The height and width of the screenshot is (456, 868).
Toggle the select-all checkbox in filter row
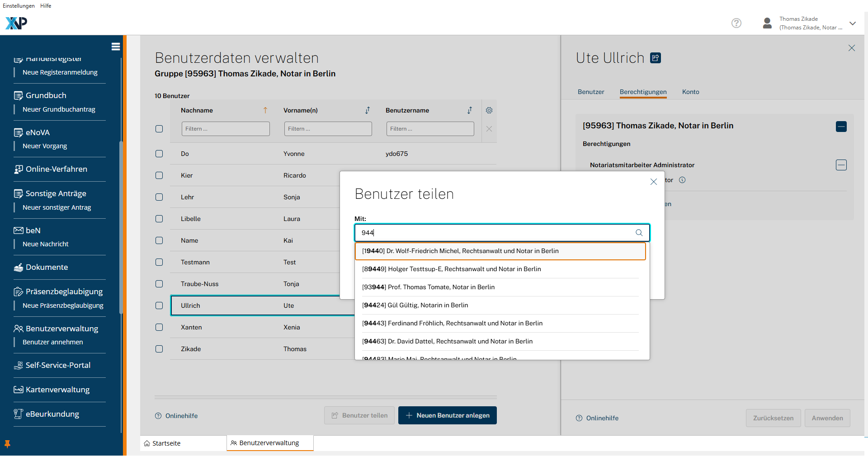(x=159, y=129)
